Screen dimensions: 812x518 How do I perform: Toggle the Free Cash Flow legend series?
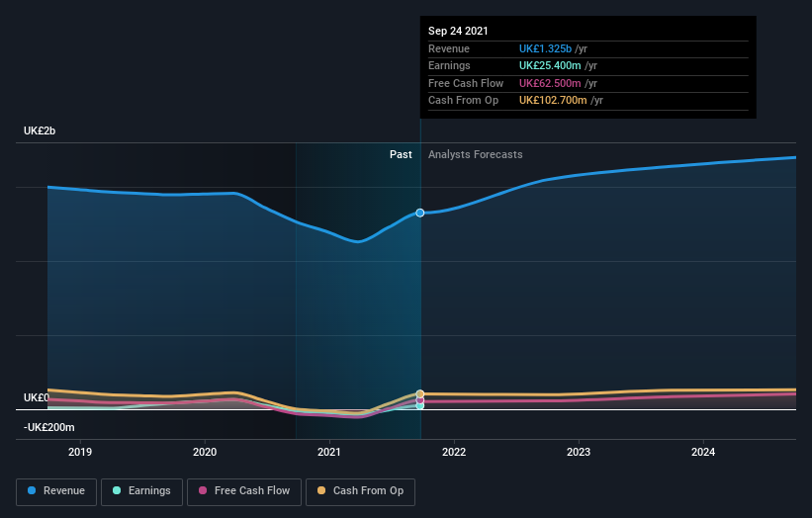click(x=244, y=491)
